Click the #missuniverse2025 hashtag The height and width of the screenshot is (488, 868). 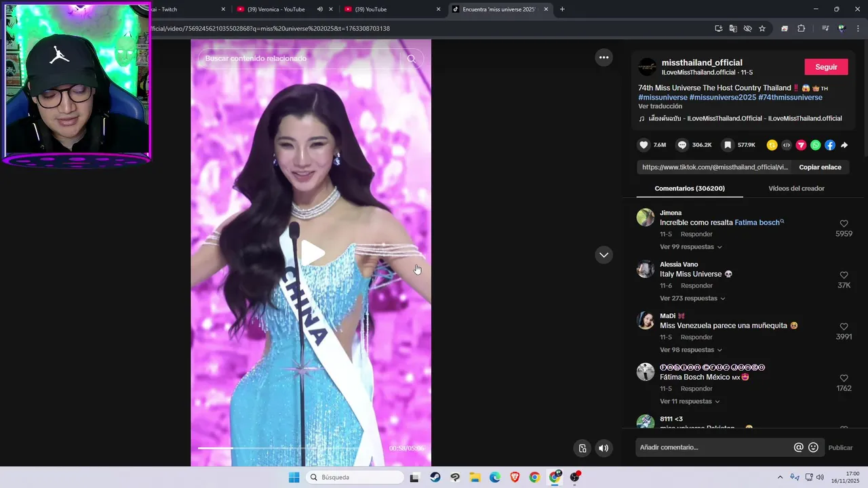pyautogui.click(x=722, y=98)
